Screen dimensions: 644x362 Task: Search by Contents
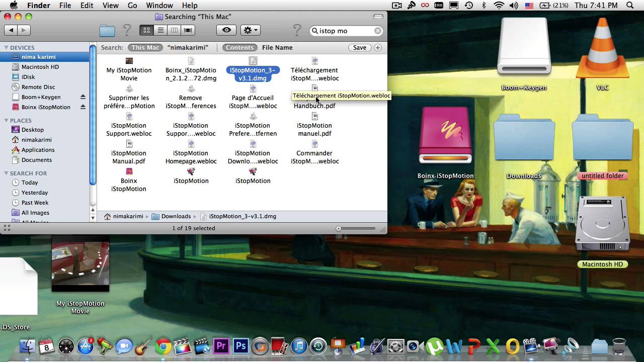point(239,48)
